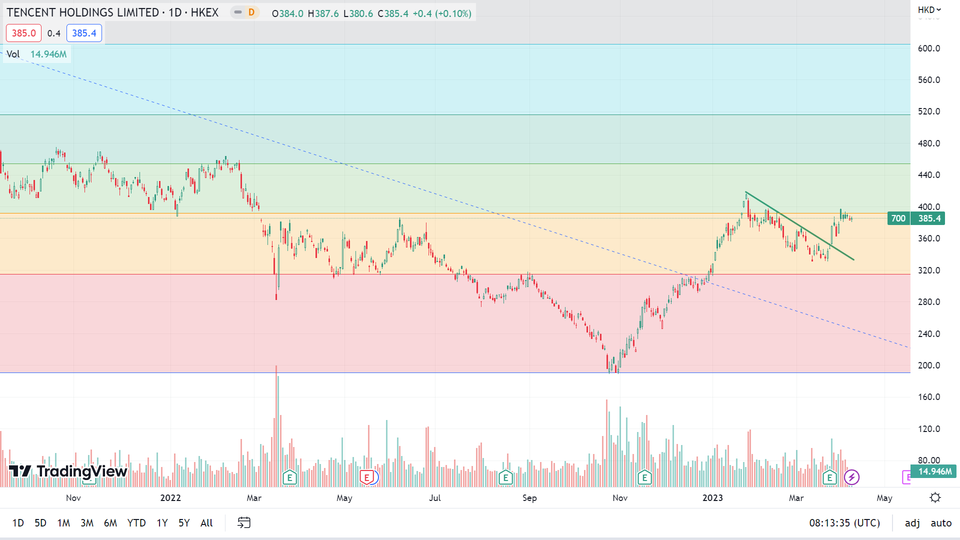The height and width of the screenshot is (540, 960).
Task: Select the 3M time range
Action: coord(87,523)
